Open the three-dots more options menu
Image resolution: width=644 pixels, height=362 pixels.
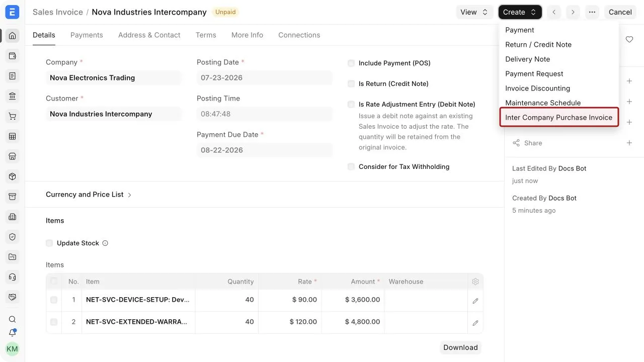point(592,12)
